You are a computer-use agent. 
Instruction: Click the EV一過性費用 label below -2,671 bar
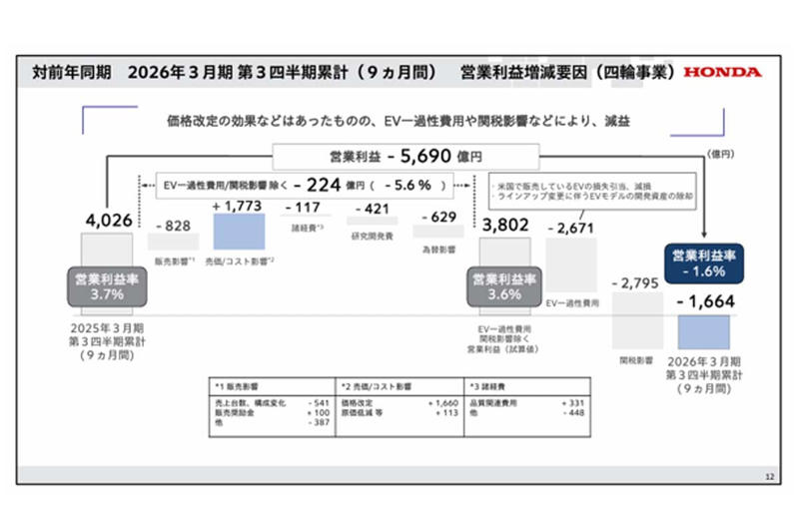pyautogui.click(x=571, y=303)
